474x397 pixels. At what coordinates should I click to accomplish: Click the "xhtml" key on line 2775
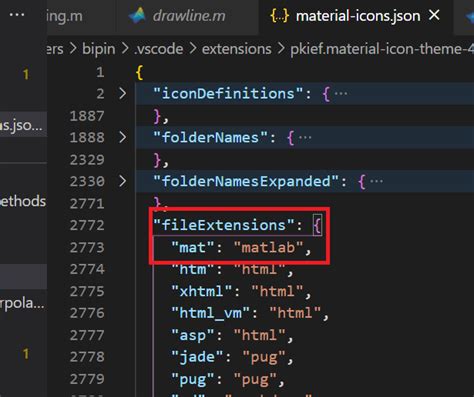pos(201,291)
